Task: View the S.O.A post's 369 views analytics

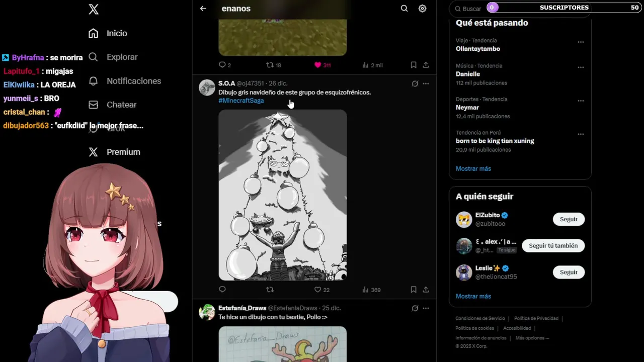Action: [371, 290]
